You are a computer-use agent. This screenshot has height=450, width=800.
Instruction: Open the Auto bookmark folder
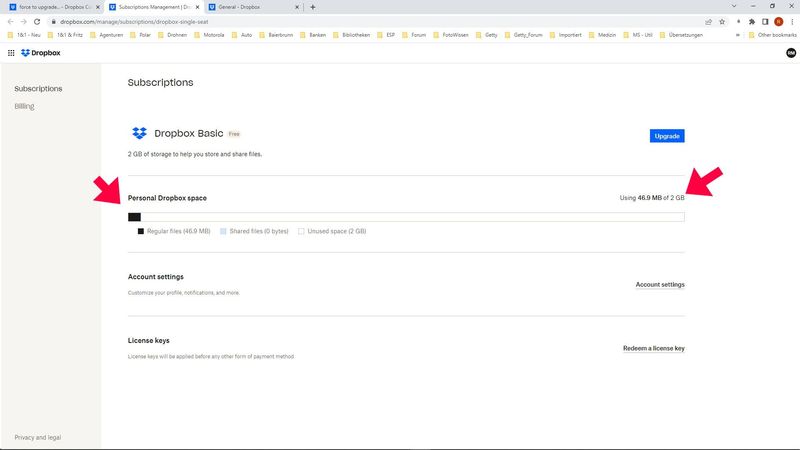click(242, 35)
